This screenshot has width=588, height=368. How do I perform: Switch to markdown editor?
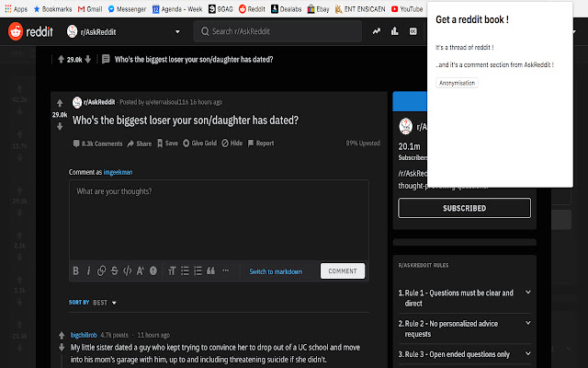pyautogui.click(x=276, y=271)
